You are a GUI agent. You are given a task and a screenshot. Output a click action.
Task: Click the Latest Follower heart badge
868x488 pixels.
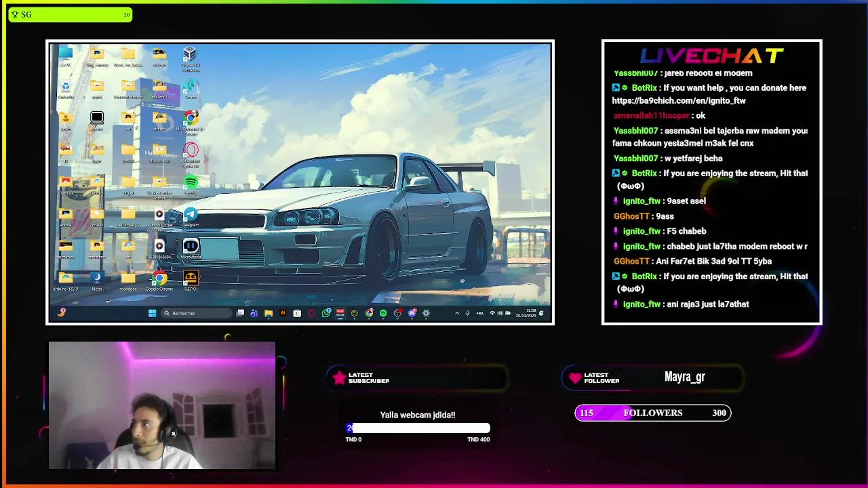point(575,378)
